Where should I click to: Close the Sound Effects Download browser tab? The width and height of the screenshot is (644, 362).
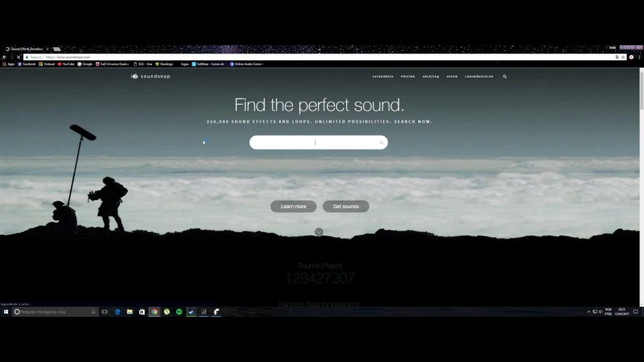pos(47,49)
